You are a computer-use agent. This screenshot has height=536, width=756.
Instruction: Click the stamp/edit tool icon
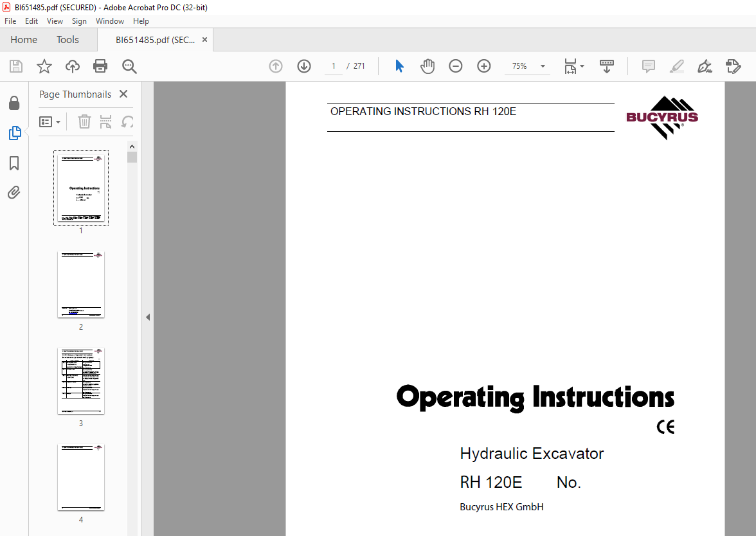[x=733, y=66]
